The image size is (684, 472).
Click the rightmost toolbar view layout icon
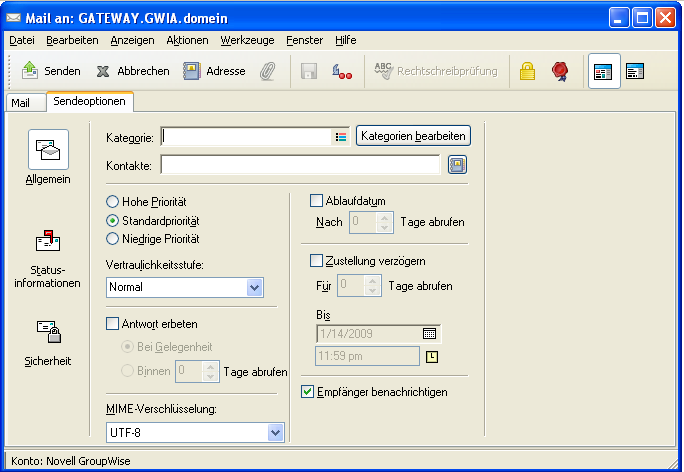[635, 71]
